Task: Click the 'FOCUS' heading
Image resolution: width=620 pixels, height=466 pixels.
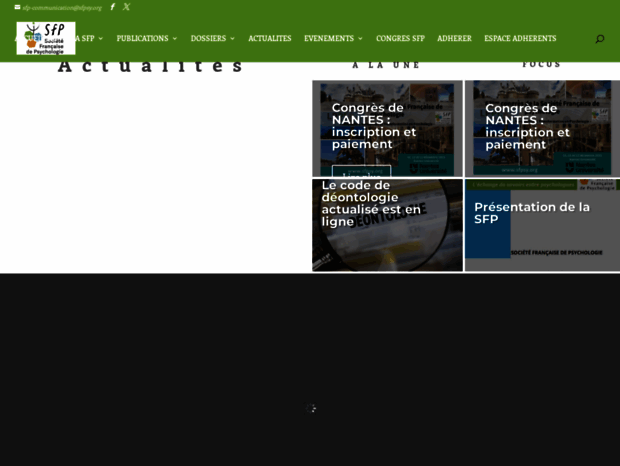Action: coord(541,64)
